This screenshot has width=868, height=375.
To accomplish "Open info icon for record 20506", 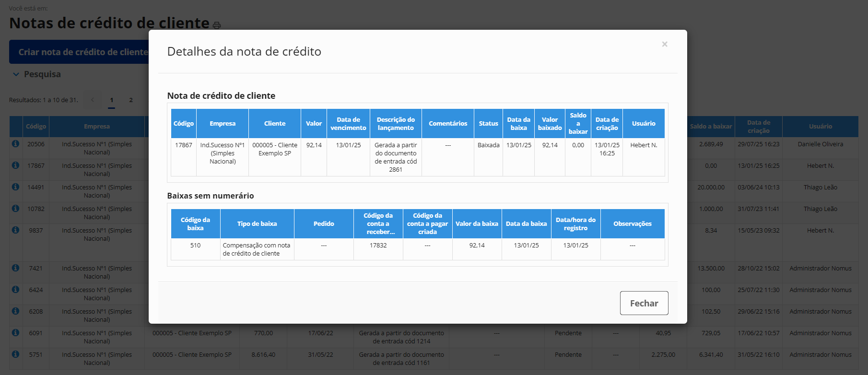I will click(15, 144).
